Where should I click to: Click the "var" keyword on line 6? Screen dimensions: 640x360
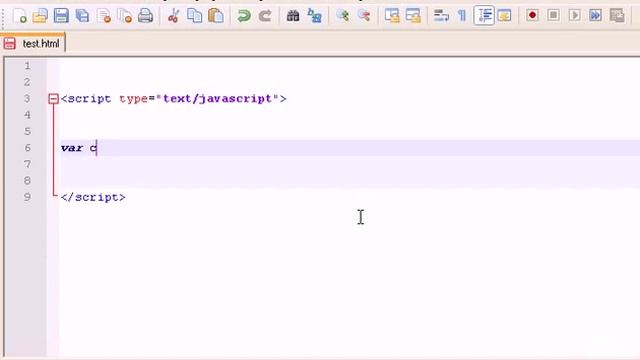pyautogui.click(x=72, y=148)
